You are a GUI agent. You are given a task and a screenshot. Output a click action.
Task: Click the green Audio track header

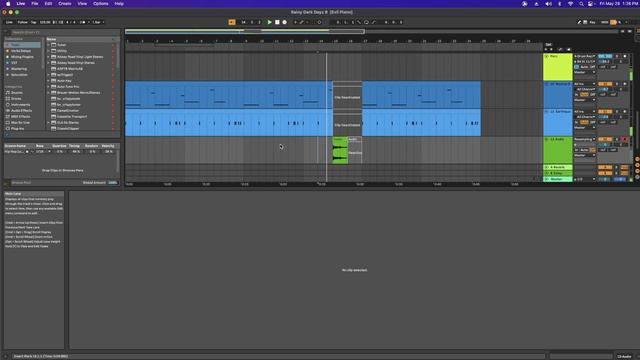pyautogui.click(x=558, y=151)
